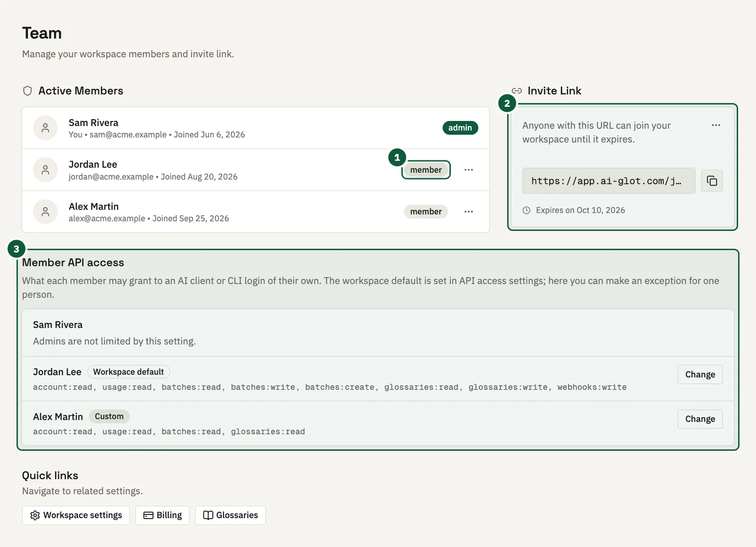Click the card icon in Billing
This screenshot has height=547, width=756.
point(148,515)
